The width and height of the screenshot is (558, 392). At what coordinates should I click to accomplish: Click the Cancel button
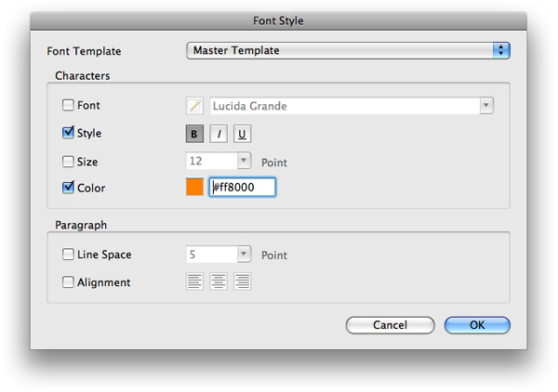point(390,325)
